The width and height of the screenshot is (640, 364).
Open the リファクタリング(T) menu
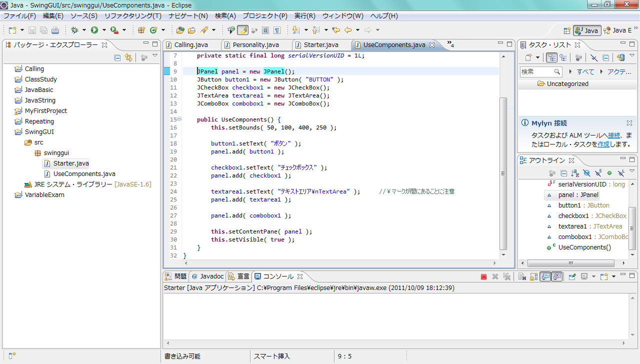(133, 16)
